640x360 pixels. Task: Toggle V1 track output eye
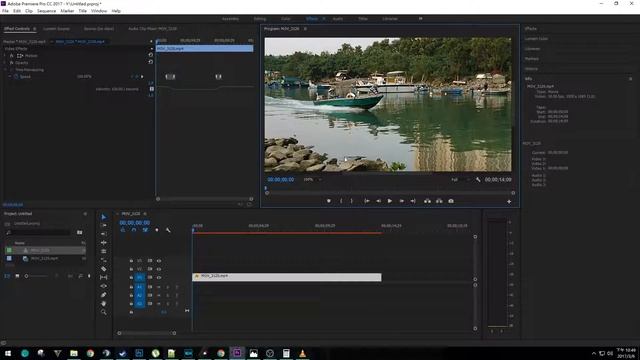click(159, 278)
